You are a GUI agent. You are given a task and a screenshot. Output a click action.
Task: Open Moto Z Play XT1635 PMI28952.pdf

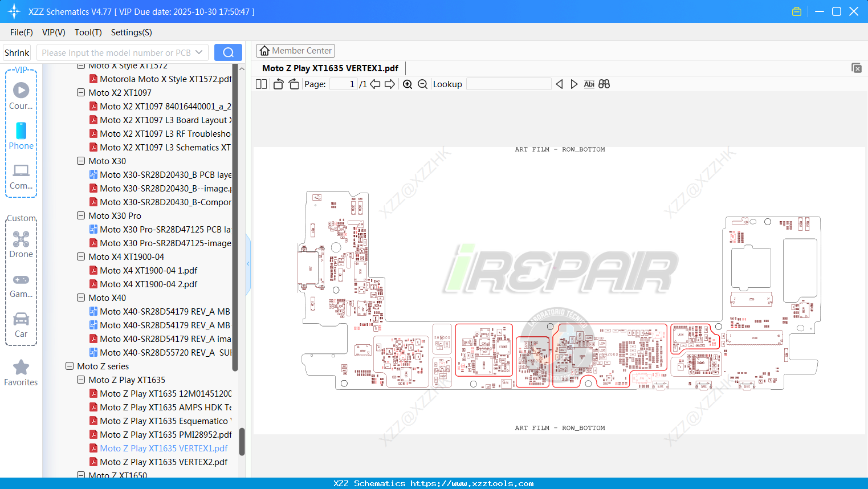(x=160, y=435)
